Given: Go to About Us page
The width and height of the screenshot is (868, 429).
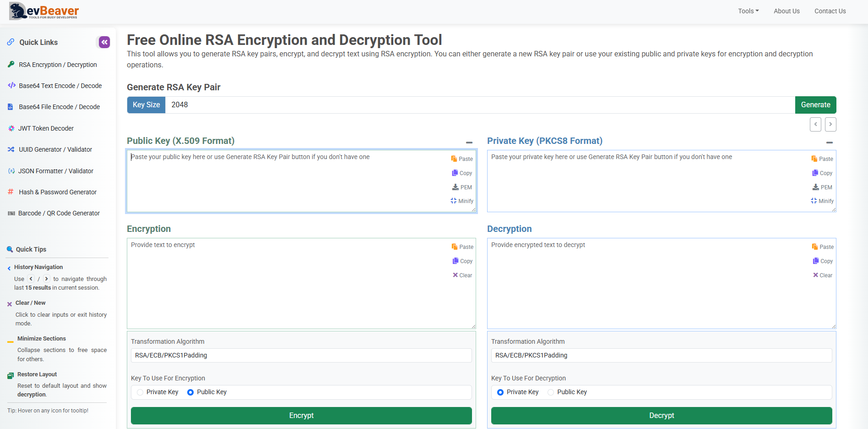Looking at the screenshot, I should pyautogui.click(x=787, y=11).
